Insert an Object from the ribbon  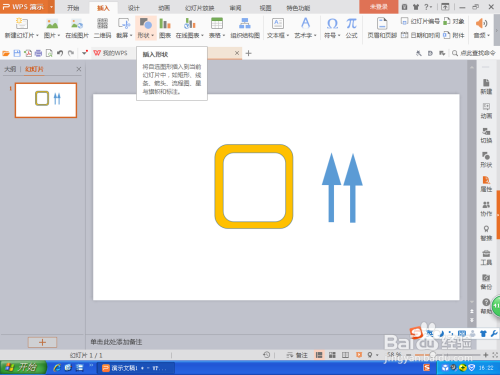coord(454,21)
